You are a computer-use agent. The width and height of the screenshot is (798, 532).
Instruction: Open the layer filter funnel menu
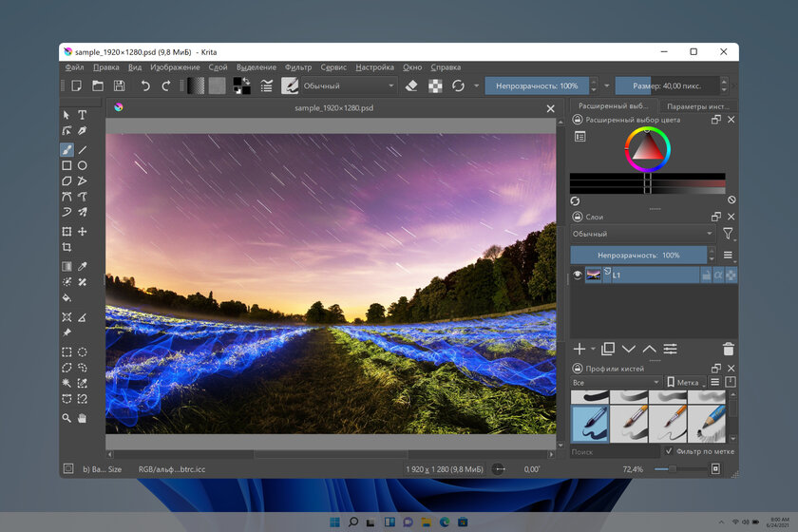(x=729, y=234)
